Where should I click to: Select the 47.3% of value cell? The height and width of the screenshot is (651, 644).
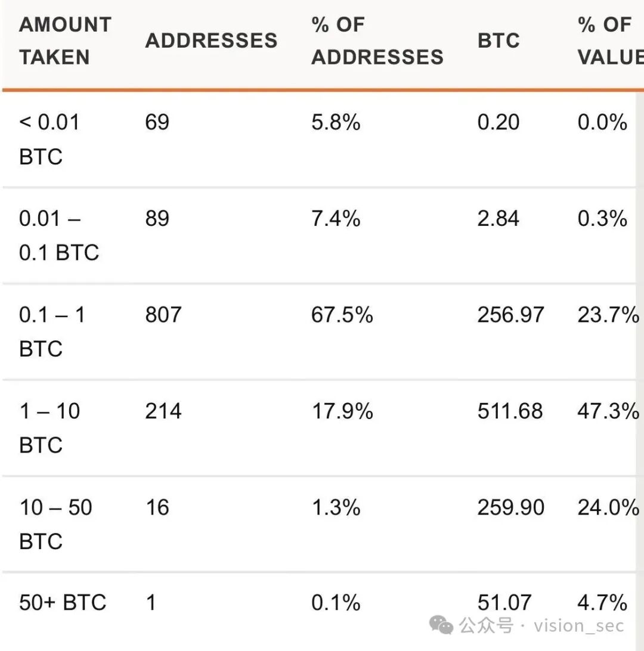click(x=608, y=411)
